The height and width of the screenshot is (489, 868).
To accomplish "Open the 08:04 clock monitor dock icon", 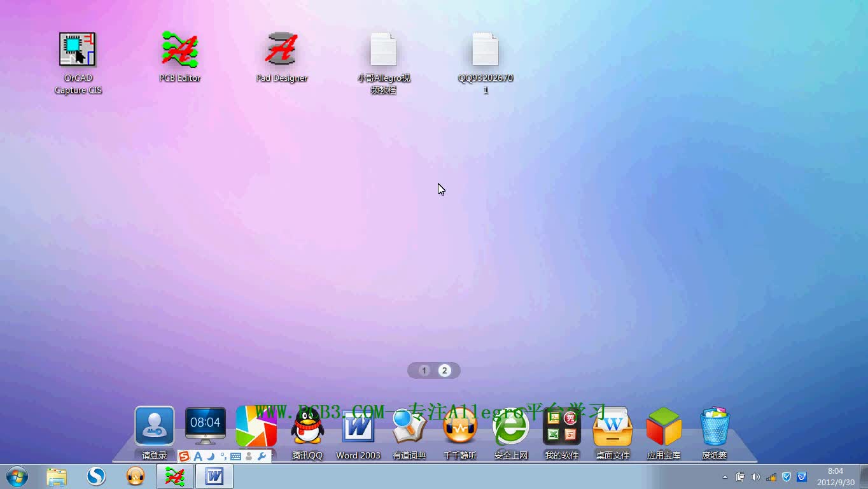I will (x=206, y=426).
